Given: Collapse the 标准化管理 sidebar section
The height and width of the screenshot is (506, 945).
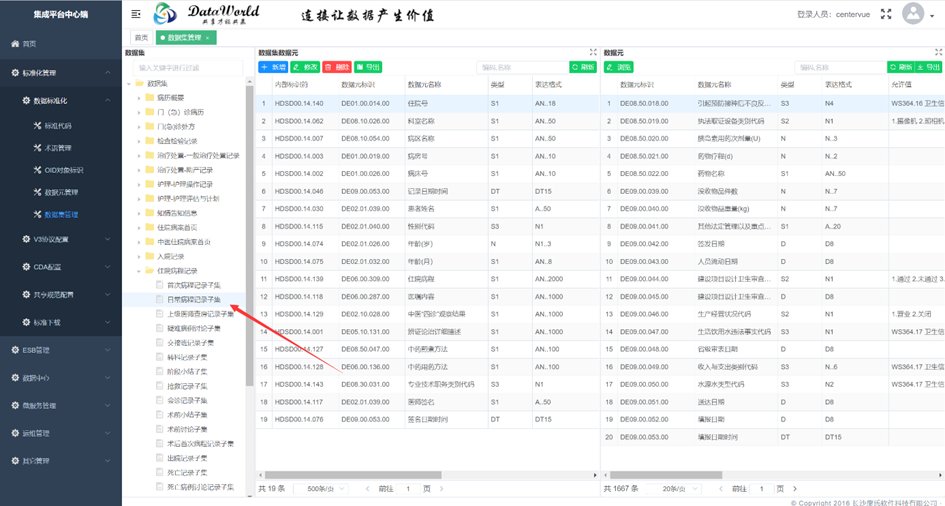Looking at the screenshot, I should (x=61, y=73).
